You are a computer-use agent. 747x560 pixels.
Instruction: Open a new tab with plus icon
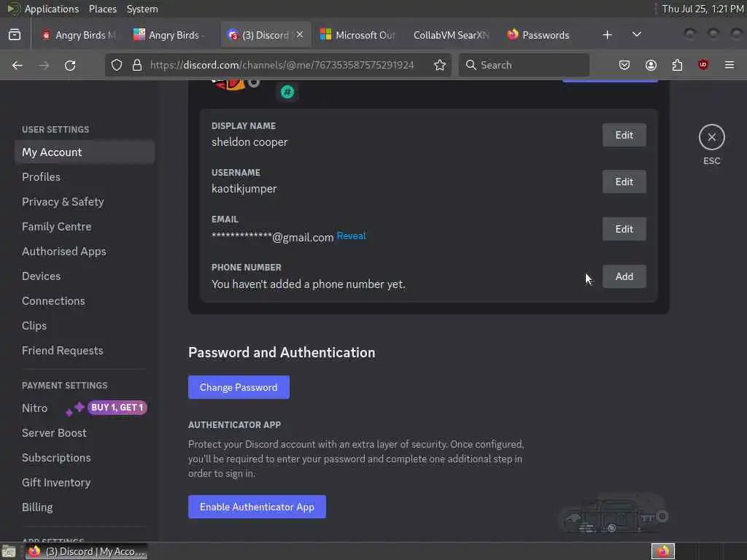pos(607,35)
